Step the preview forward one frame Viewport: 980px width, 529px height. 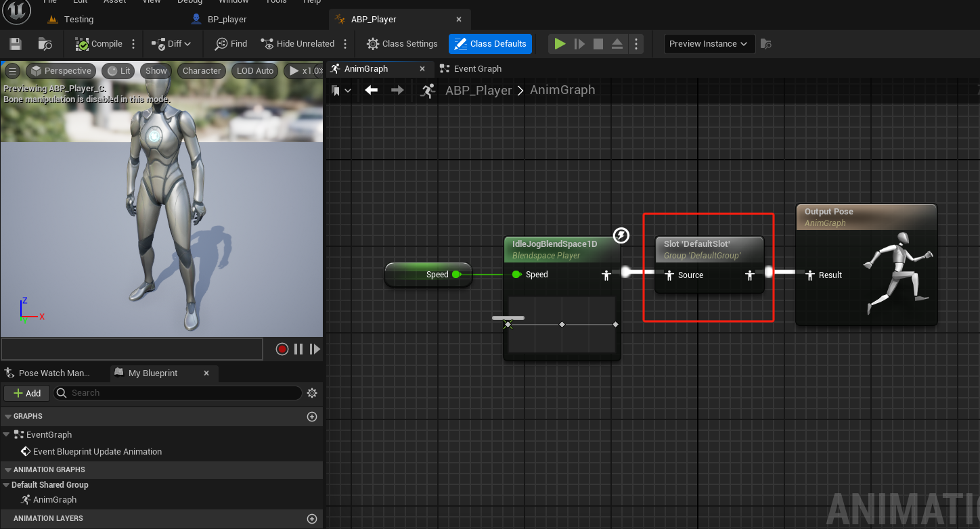pyautogui.click(x=315, y=349)
